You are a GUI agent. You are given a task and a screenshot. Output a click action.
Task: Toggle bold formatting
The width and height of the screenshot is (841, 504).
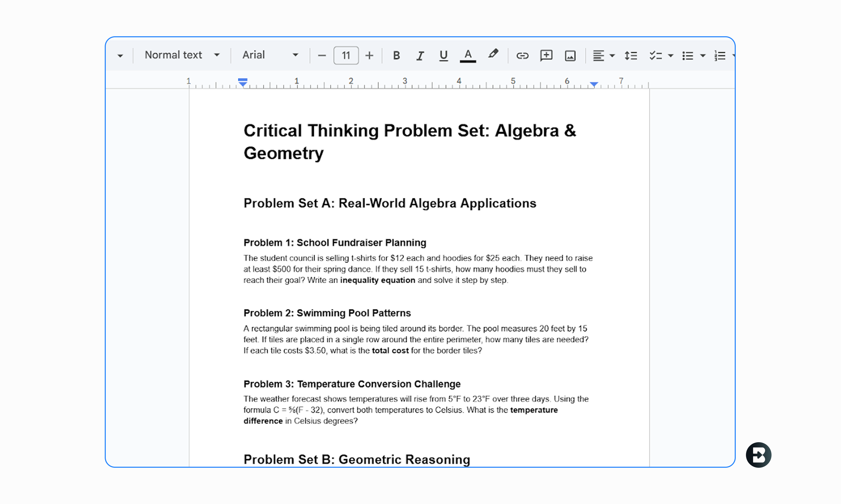click(x=396, y=55)
